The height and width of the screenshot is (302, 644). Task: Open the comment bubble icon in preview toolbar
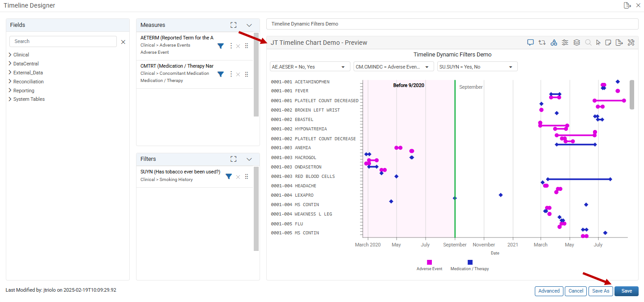point(530,43)
